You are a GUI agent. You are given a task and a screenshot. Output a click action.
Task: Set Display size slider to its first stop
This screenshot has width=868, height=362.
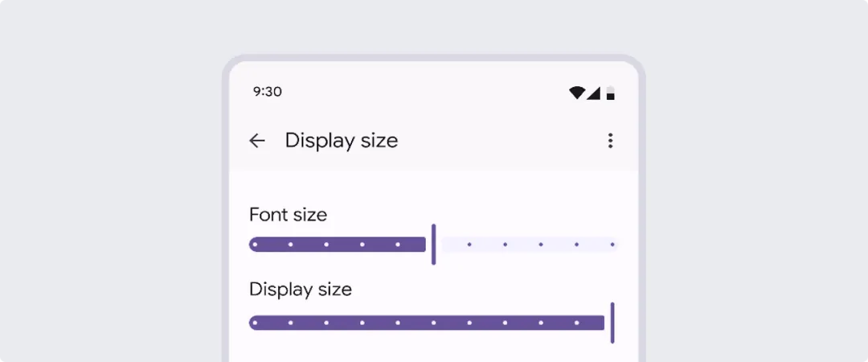pyautogui.click(x=255, y=323)
